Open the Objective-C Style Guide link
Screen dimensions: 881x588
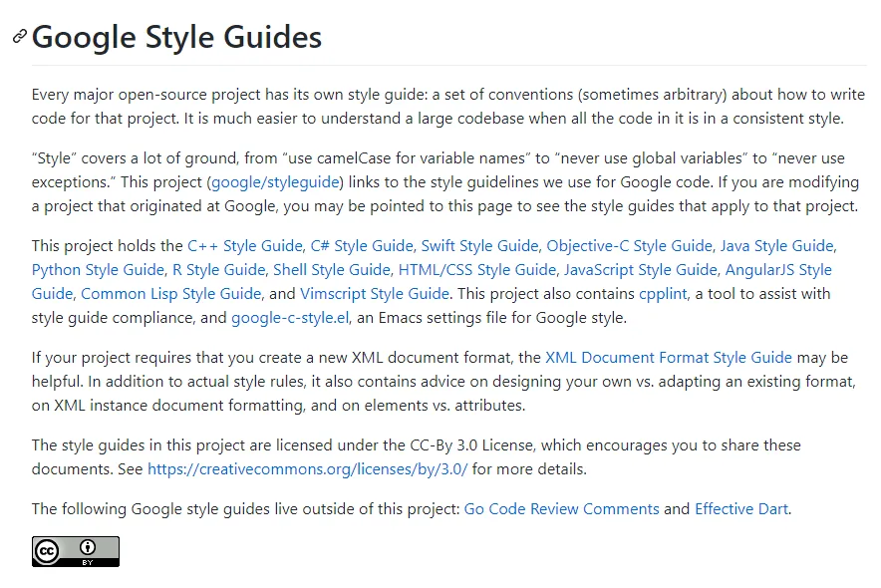pyautogui.click(x=629, y=245)
